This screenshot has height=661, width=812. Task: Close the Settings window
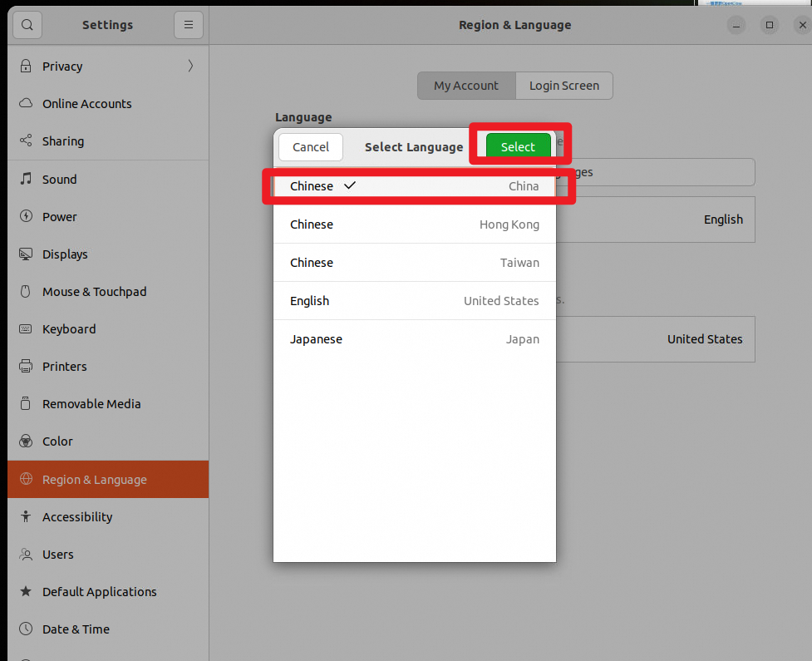[x=802, y=25]
